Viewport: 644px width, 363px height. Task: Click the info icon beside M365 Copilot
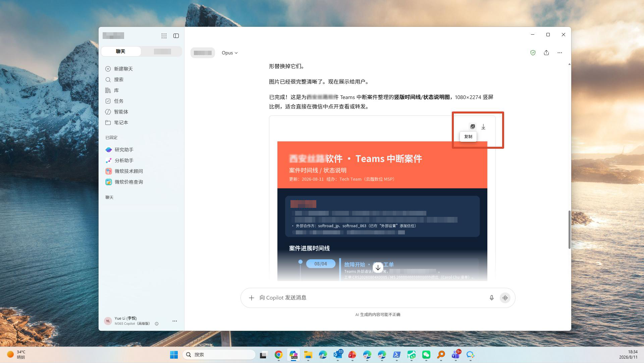click(157, 324)
